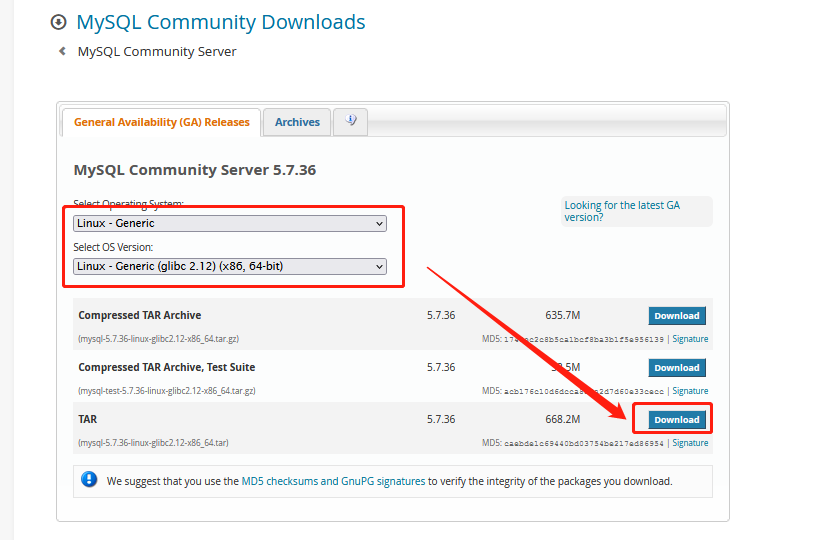The image size is (816, 540).
Task: Open Signature link for Compressed TAR Archive
Action: pos(690,339)
